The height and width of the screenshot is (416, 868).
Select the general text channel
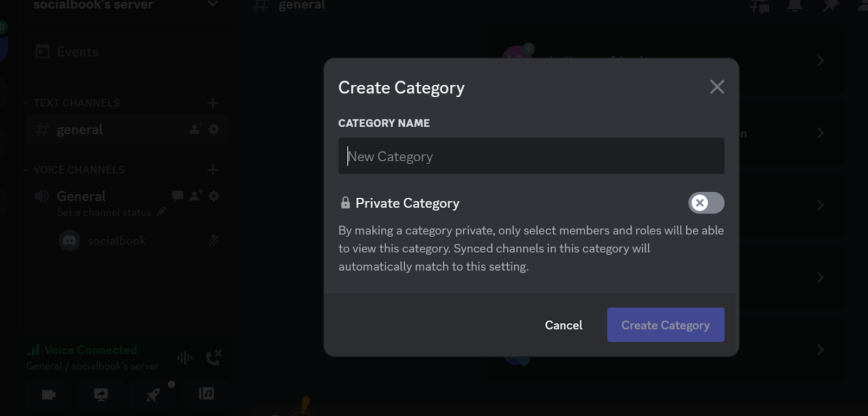[x=80, y=130]
